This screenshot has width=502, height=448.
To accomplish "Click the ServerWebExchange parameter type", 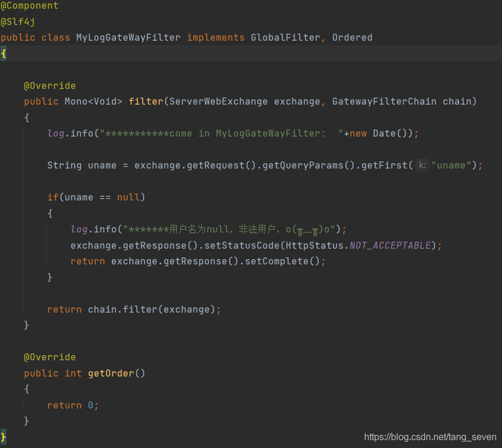I will [218, 102].
